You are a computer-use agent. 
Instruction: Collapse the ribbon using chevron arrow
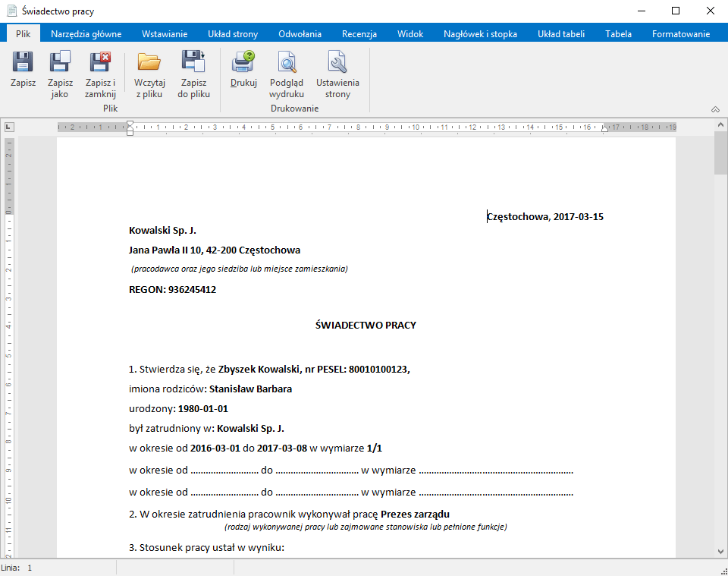coord(715,109)
